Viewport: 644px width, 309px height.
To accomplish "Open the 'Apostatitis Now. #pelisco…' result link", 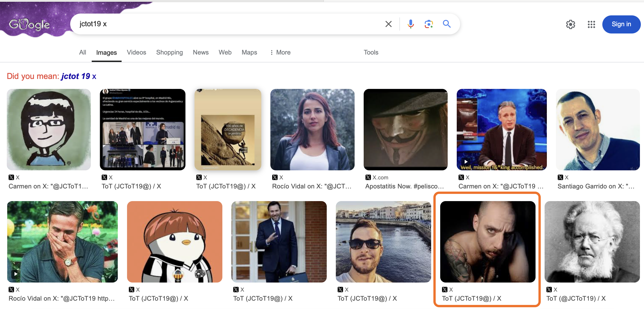I will click(x=405, y=186).
